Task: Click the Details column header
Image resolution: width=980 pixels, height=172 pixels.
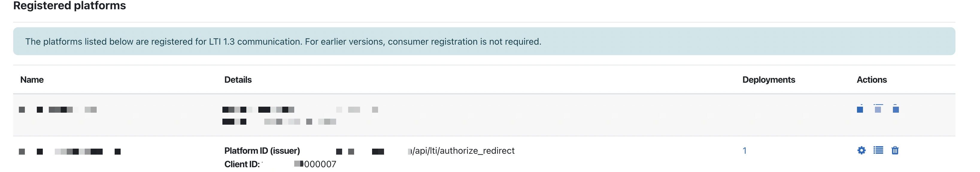Action: (x=238, y=80)
